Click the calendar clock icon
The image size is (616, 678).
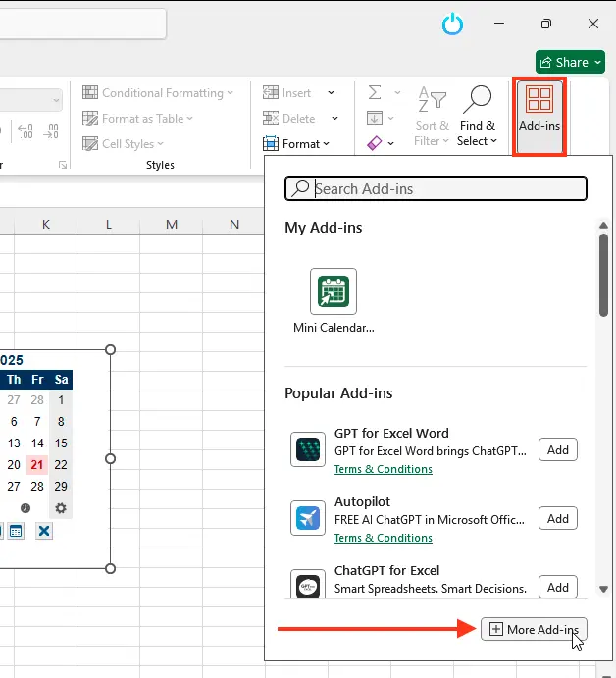click(26, 508)
